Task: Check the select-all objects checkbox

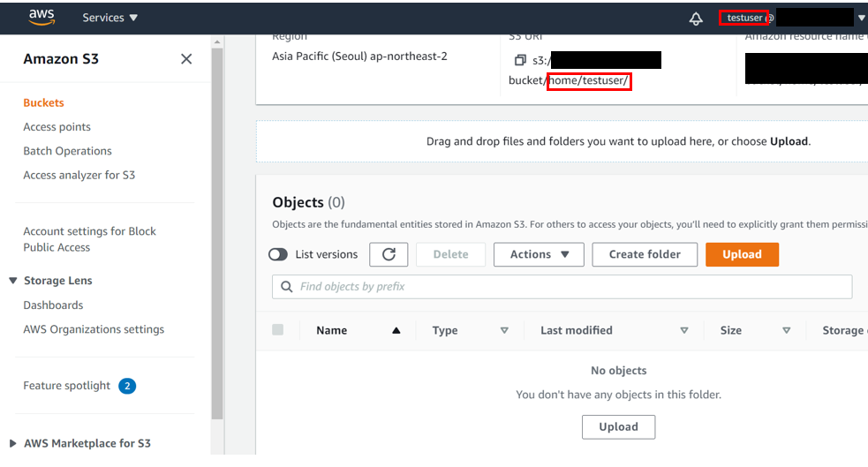Action: pyautogui.click(x=278, y=330)
